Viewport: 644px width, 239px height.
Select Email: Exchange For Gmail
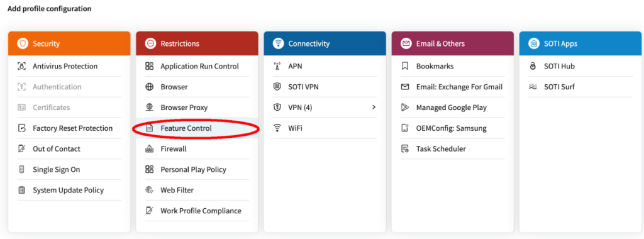pyautogui.click(x=453, y=87)
